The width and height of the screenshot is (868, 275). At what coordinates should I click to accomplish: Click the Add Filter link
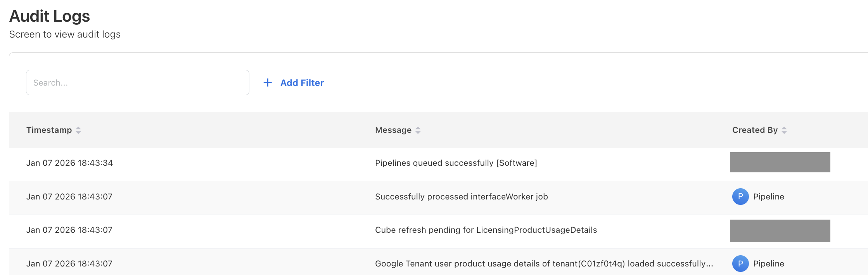pos(302,83)
